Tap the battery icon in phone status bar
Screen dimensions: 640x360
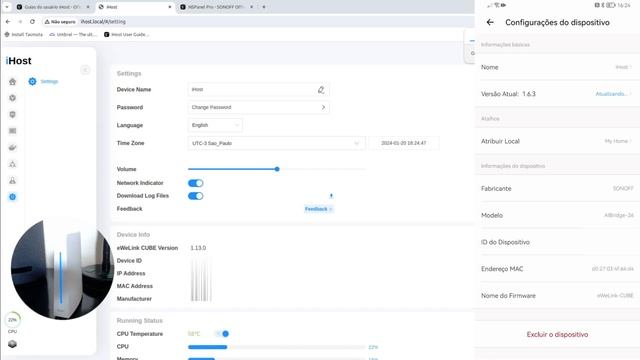[611, 5]
